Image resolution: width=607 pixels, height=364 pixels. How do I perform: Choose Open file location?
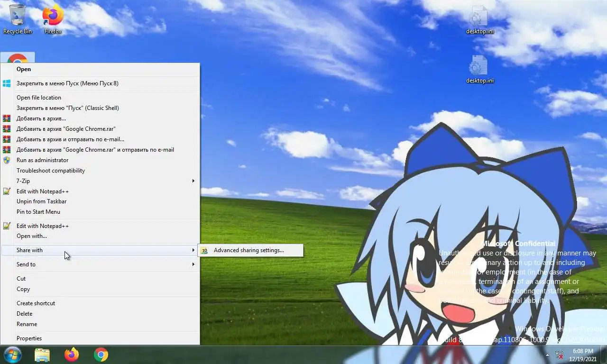[x=101, y=98]
